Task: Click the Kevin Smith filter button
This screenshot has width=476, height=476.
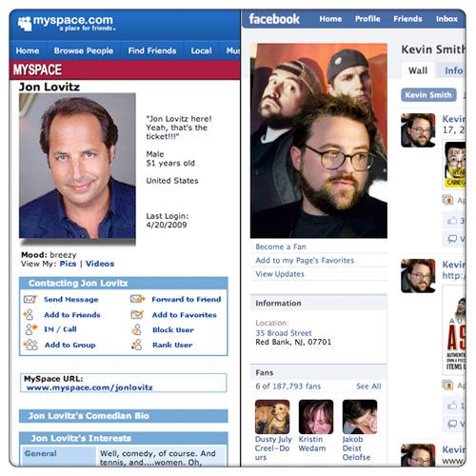Action: pos(428,95)
